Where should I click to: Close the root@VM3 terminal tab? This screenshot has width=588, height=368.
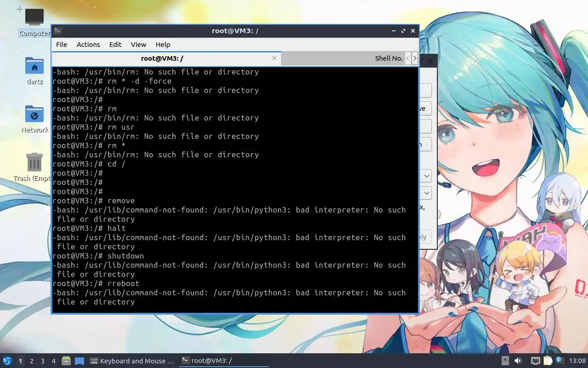274,58
